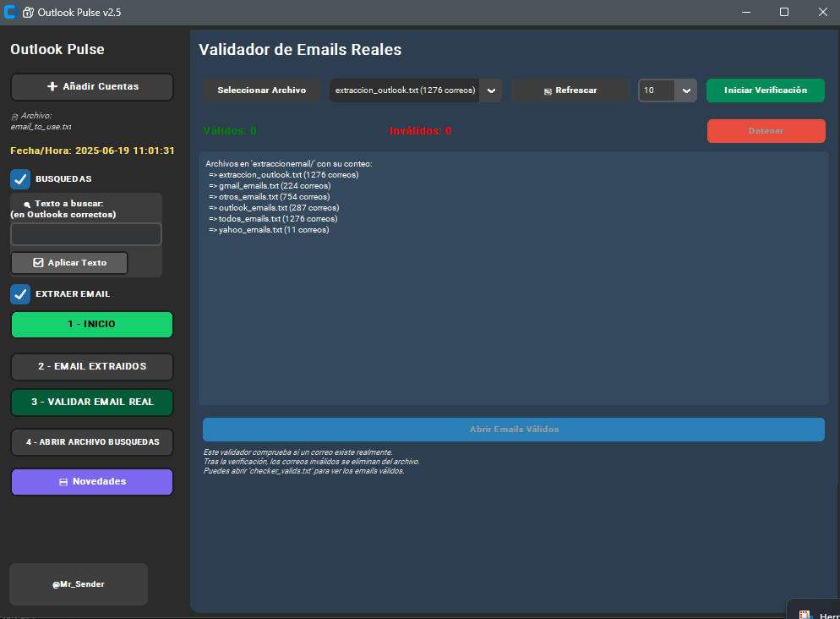840x619 pixels.
Task: Click the Outlook Pulse app icon in title bar
Action: click(x=11, y=12)
